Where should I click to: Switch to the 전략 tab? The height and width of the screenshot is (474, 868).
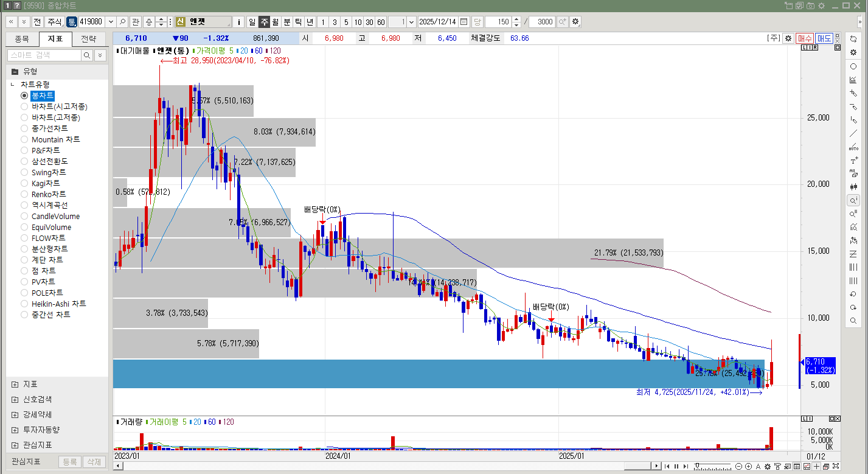pos(89,39)
